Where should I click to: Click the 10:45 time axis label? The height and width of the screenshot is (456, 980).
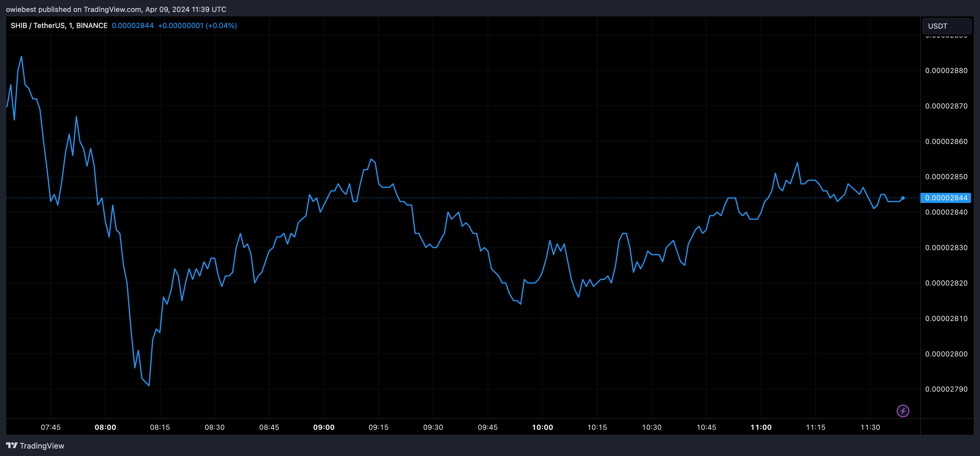(706, 427)
